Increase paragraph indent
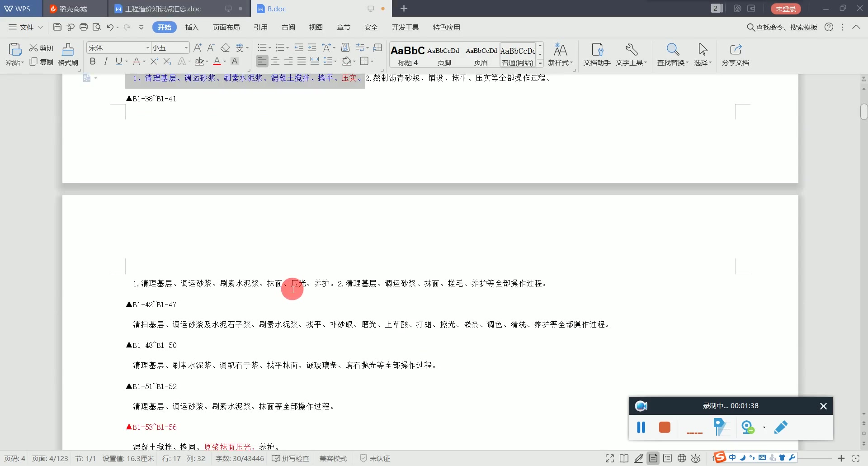 pyautogui.click(x=312, y=48)
